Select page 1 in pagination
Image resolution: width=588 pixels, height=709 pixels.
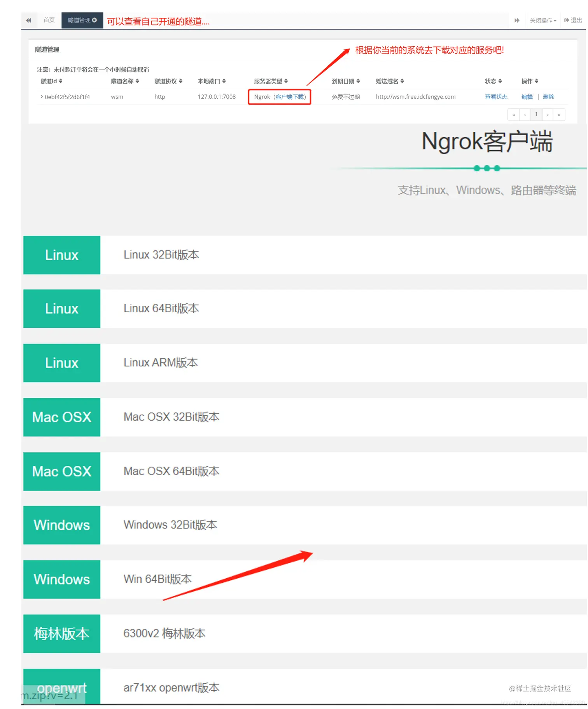536,114
